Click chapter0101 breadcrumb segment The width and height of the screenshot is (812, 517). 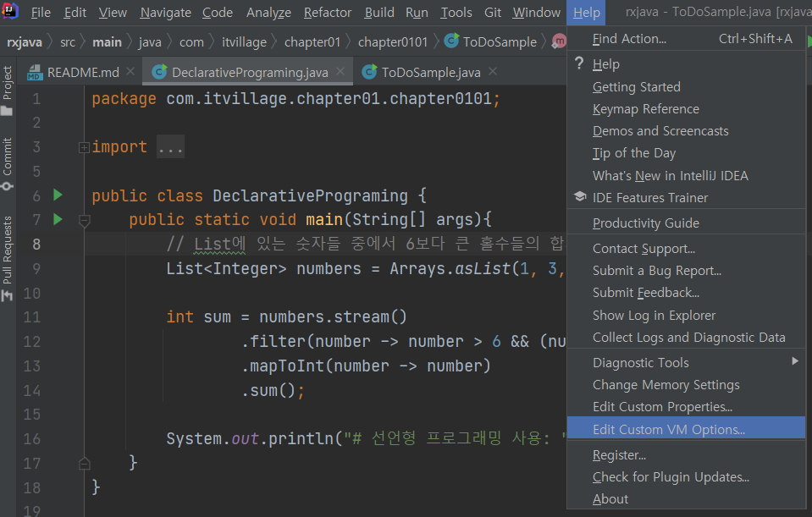point(393,42)
